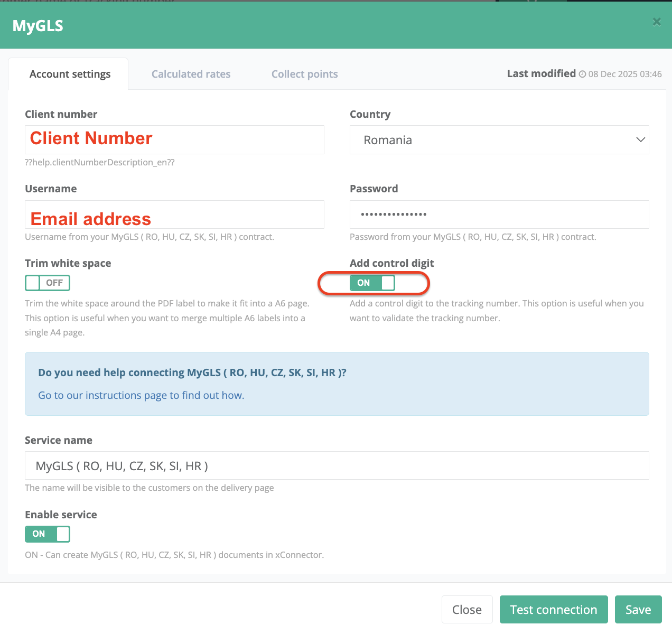Click 'ON - Can create MyGLS' description text

174,555
